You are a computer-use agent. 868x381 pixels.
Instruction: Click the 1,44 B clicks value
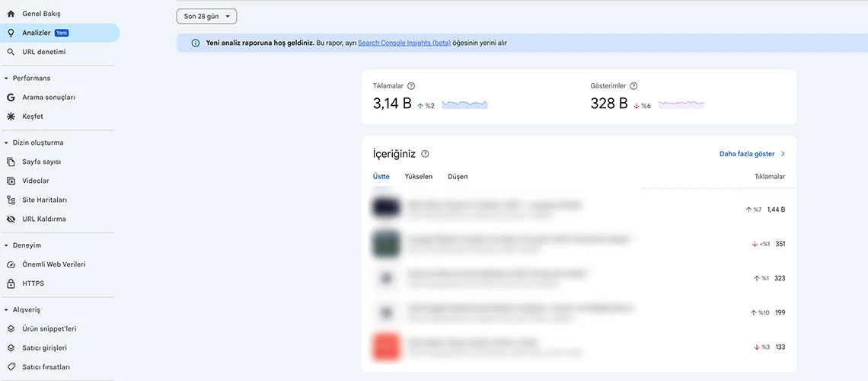click(776, 210)
